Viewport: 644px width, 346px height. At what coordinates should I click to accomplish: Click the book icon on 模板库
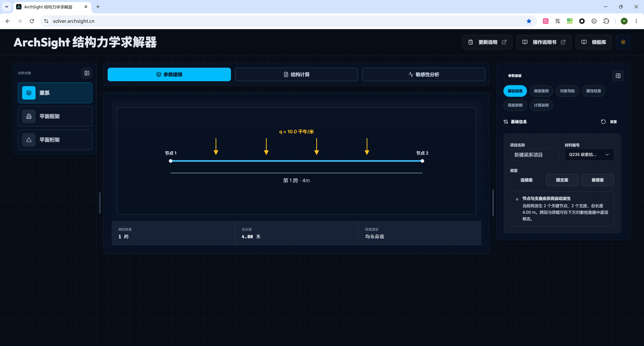pos(584,42)
